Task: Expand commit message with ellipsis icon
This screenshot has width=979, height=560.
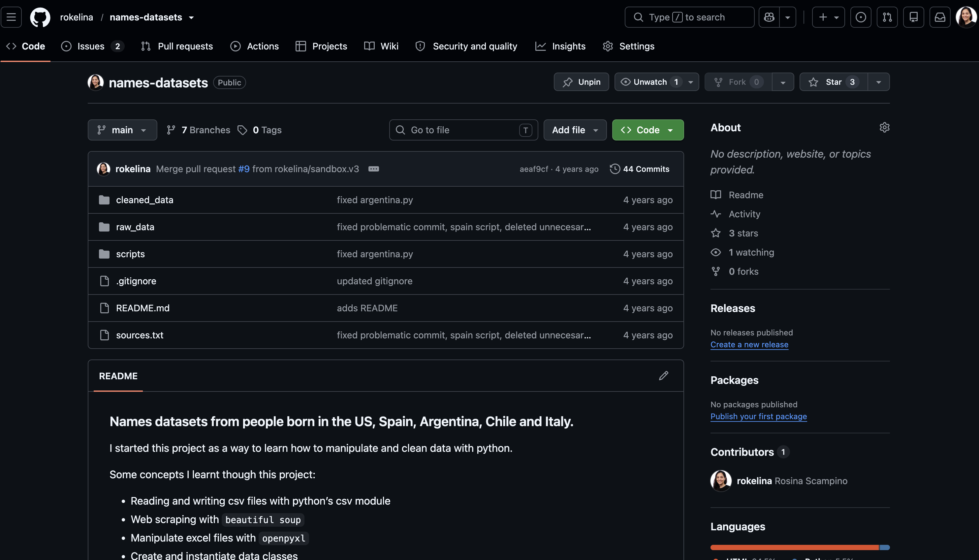Action: 373,169
